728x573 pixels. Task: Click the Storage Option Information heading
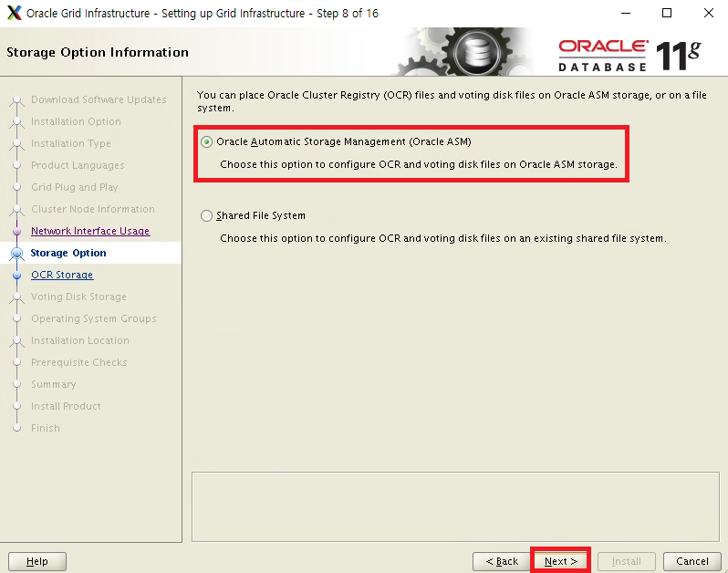(98, 52)
